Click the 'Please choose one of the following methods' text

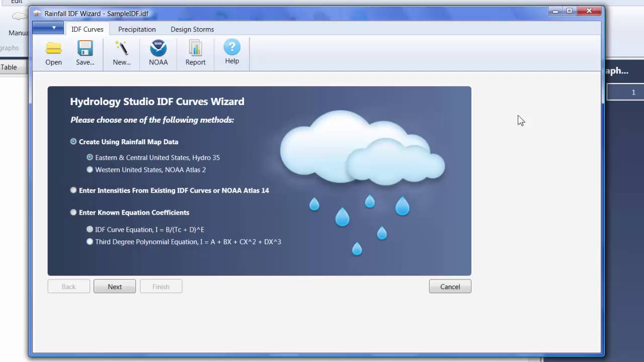152,120
